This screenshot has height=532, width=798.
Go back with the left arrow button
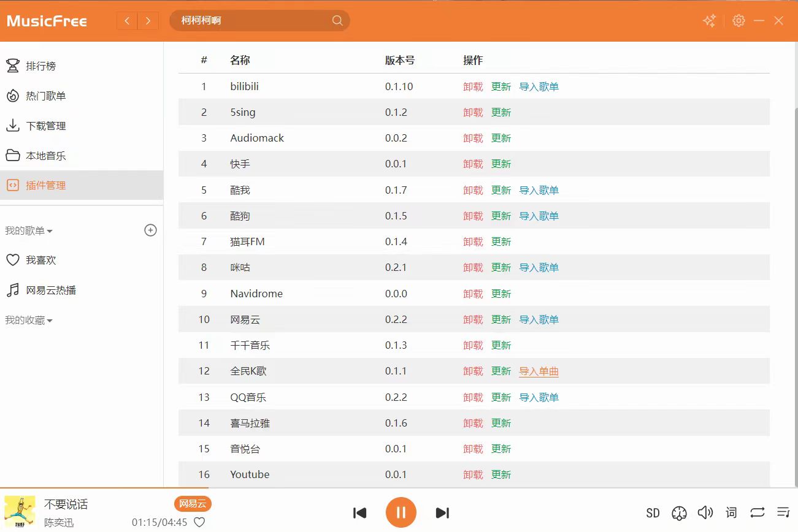(127, 21)
